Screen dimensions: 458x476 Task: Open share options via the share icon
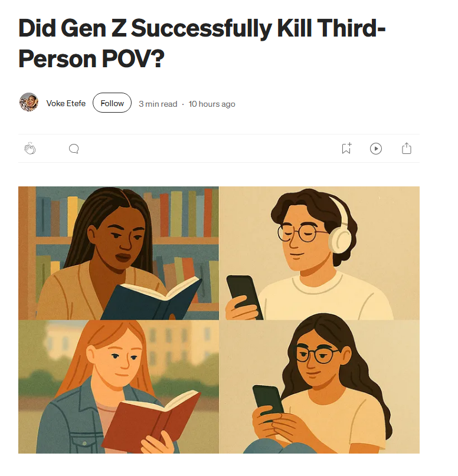click(407, 149)
